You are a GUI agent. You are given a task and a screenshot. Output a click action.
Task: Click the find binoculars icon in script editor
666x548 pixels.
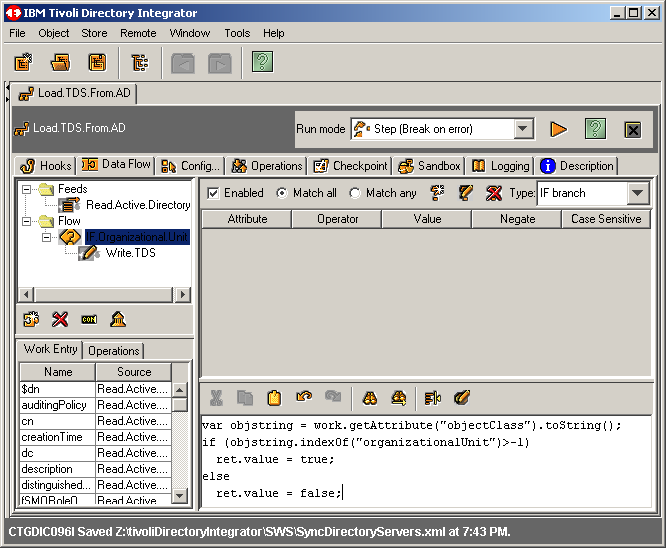(370, 398)
